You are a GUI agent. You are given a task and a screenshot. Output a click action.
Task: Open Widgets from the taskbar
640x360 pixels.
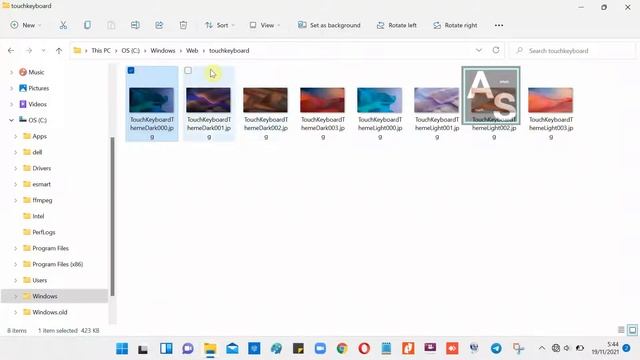[166, 349]
